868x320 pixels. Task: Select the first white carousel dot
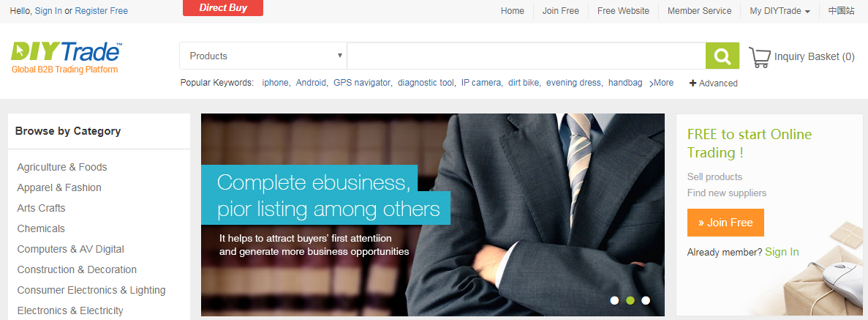pos(614,300)
